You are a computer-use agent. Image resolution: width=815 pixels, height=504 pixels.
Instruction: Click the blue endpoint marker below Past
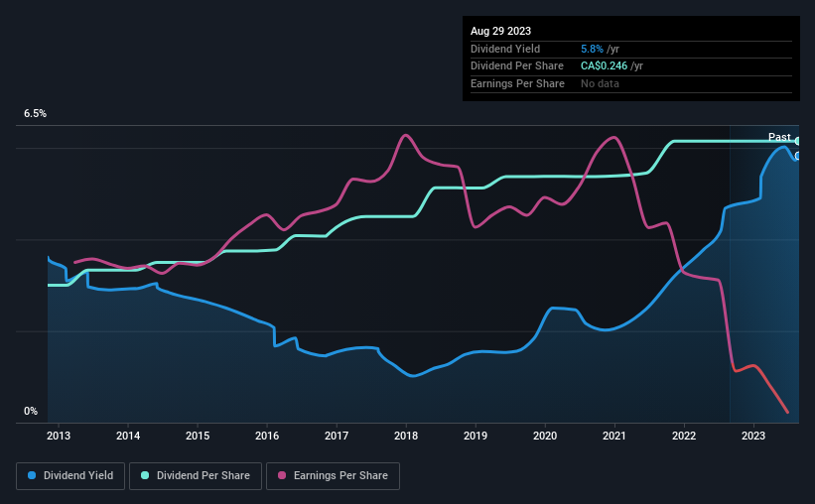point(797,156)
